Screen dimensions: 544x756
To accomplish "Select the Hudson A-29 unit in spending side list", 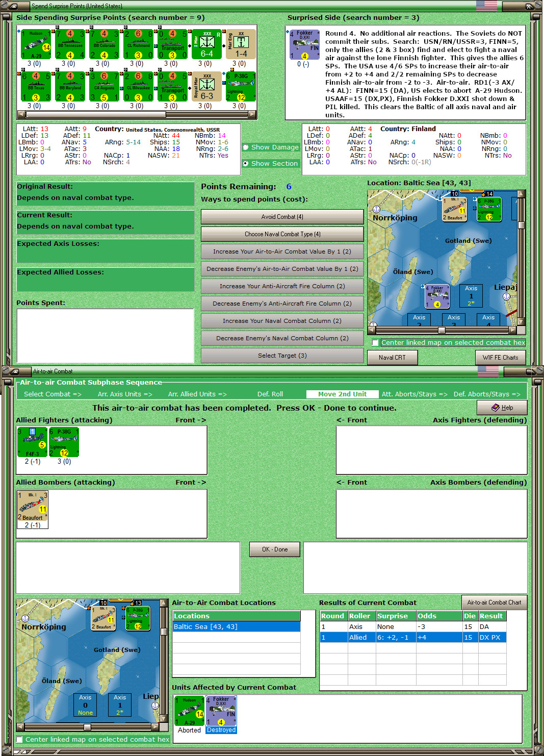I will (x=36, y=44).
